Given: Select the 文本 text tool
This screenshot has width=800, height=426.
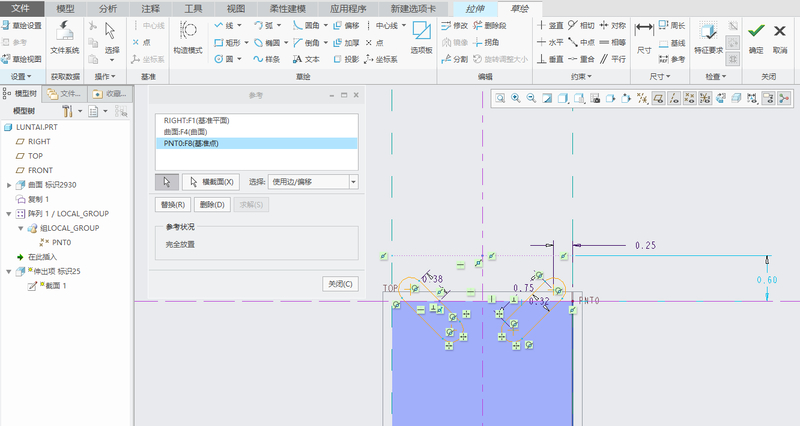Looking at the screenshot, I should pos(306,59).
